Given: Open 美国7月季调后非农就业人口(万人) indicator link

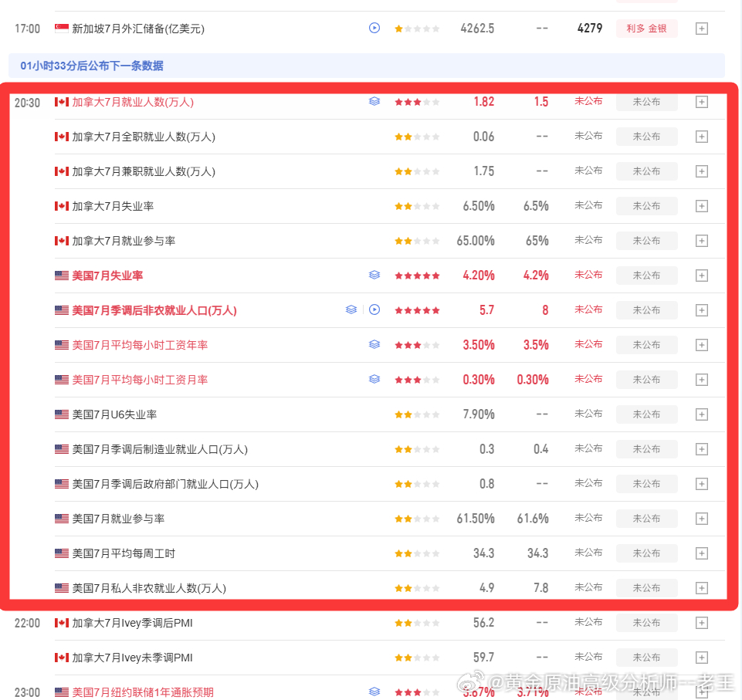Looking at the screenshot, I should [154, 310].
